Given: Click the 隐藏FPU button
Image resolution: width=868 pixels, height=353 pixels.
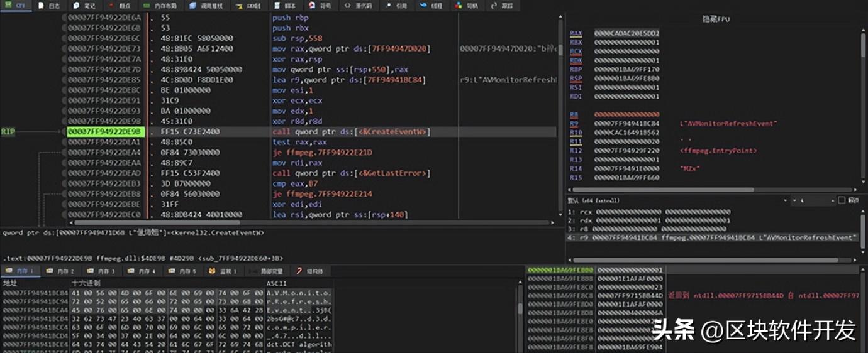Looking at the screenshot, I should click(716, 19).
